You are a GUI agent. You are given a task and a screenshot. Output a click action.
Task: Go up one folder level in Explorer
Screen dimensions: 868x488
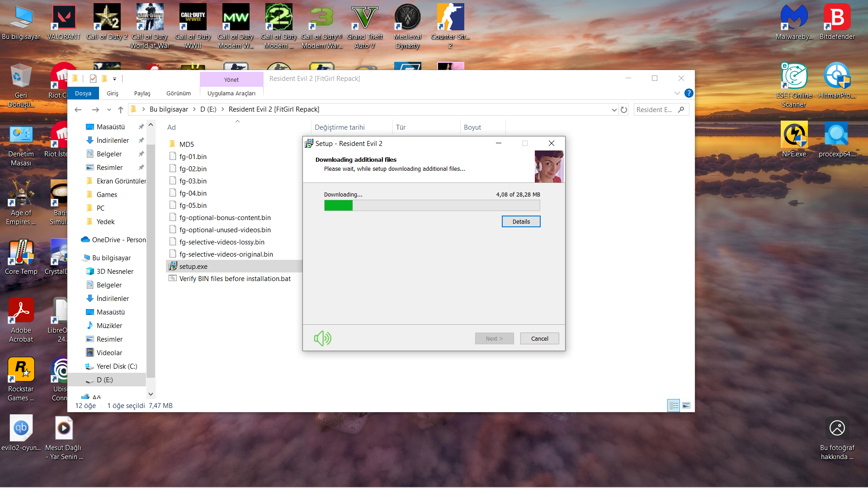click(x=120, y=109)
